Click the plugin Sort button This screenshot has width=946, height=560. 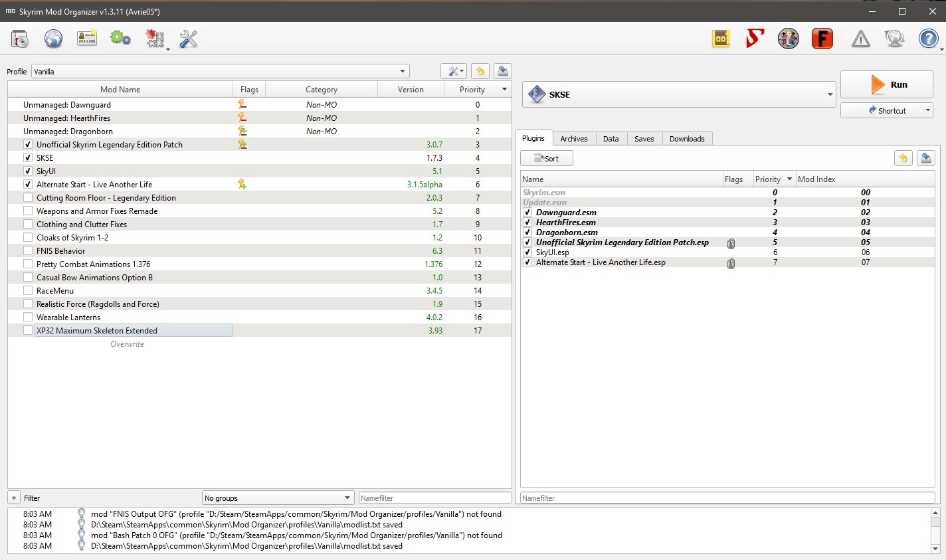(547, 158)
